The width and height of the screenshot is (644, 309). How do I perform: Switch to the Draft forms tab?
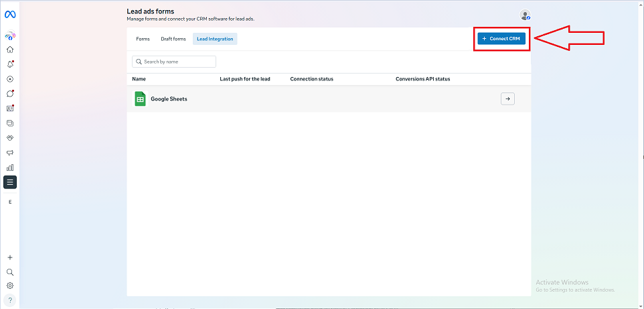(x=173, y=39)
